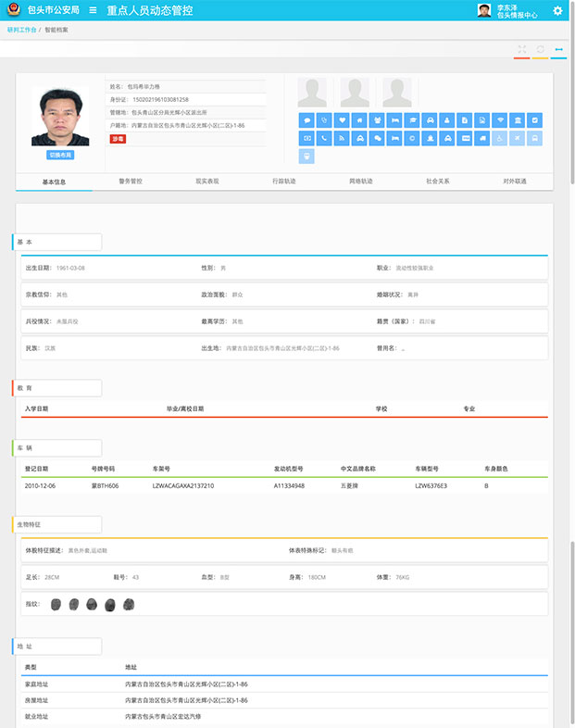Click the RSS feed icon button
Viewport: 575px width, 728px height.
[342, 138]
